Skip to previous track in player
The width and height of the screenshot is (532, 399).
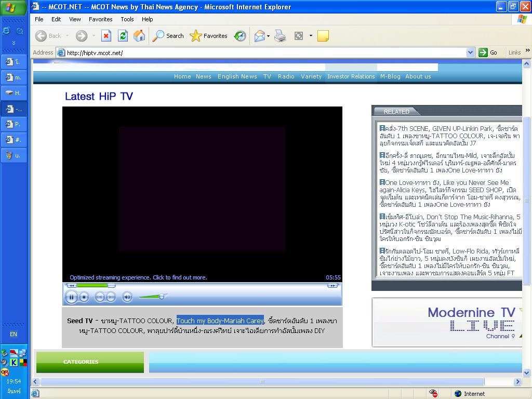(99, 297)
